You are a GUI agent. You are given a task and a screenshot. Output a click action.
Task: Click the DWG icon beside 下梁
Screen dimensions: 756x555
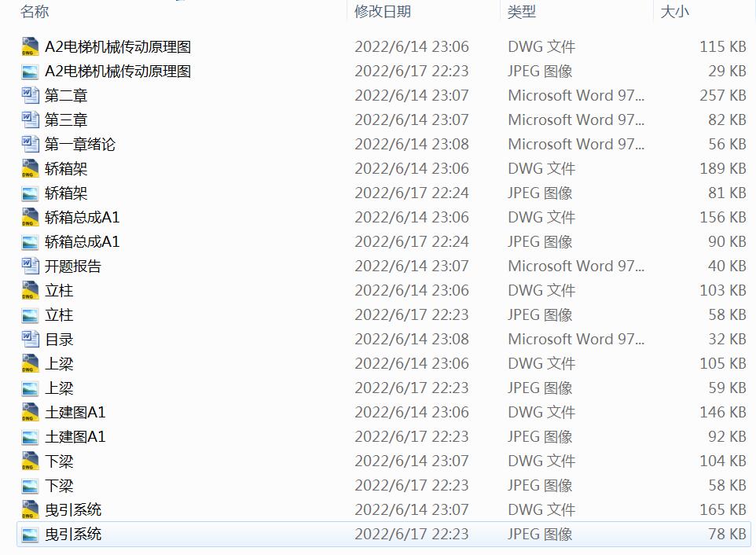click(x=30, y=461)
